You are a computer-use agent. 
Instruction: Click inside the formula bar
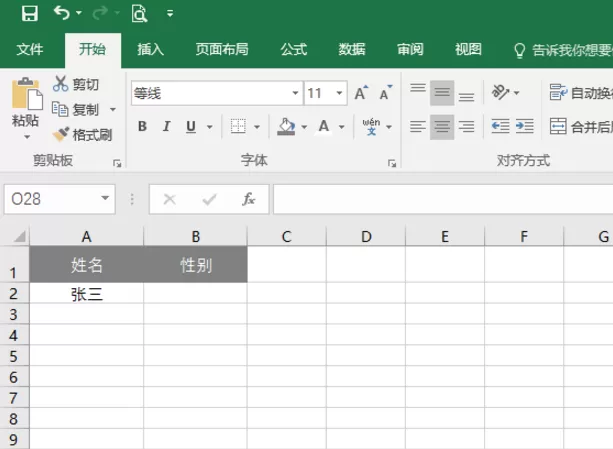[443, 199]
